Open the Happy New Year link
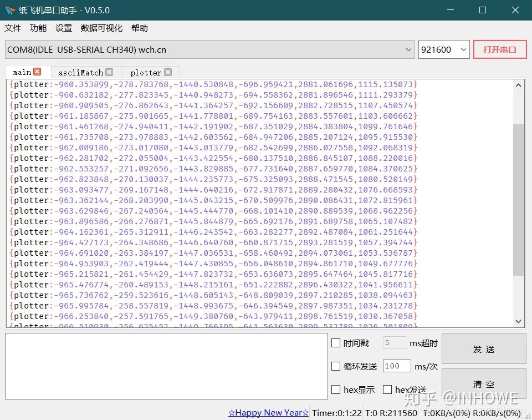532x420 pixels. coord(268,413)
